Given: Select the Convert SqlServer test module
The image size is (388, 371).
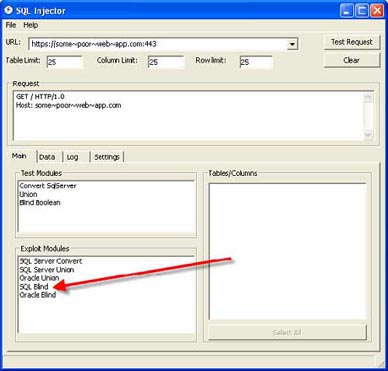Looking at the screenshot, I should point(48,186).
